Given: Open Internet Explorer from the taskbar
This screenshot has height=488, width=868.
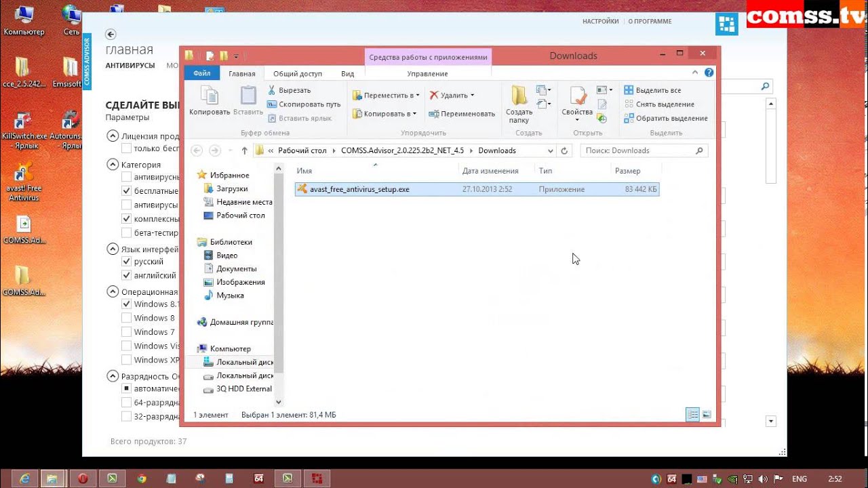Looking at the screenshot, I should pyautogui.click(x=24, y=479).
